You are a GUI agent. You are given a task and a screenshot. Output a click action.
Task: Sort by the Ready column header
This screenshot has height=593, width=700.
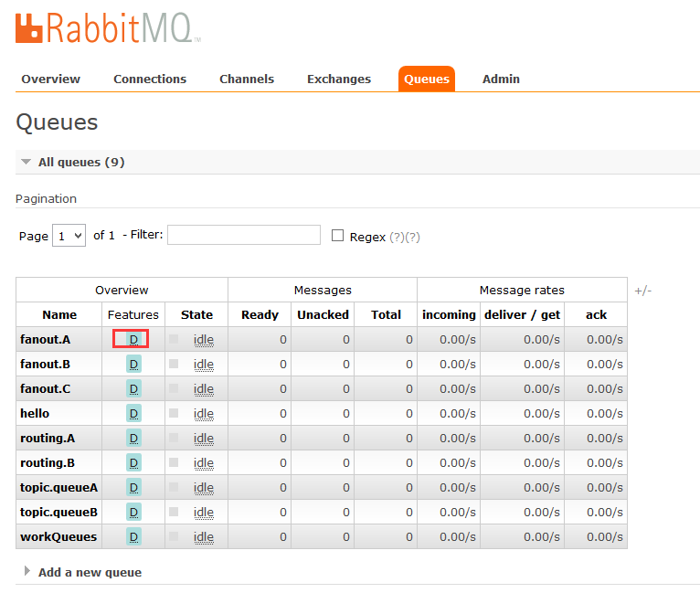[x=260, y=314]
